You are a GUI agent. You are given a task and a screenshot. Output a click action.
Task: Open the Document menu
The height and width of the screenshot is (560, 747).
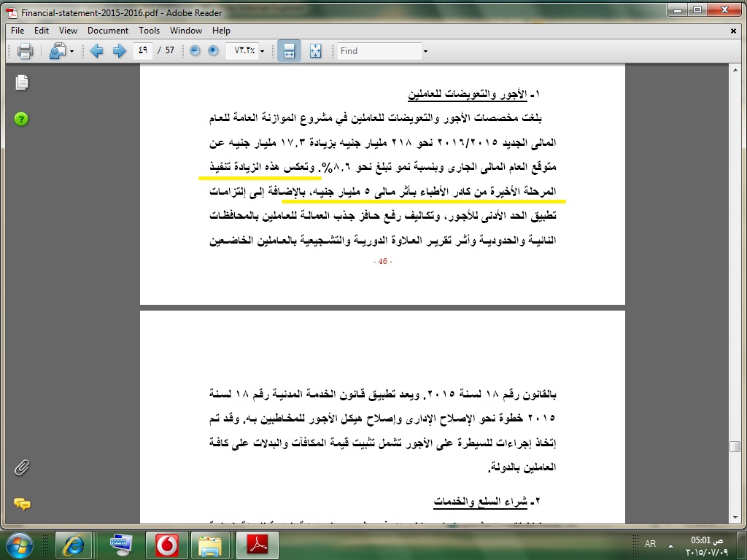[108, 31]
